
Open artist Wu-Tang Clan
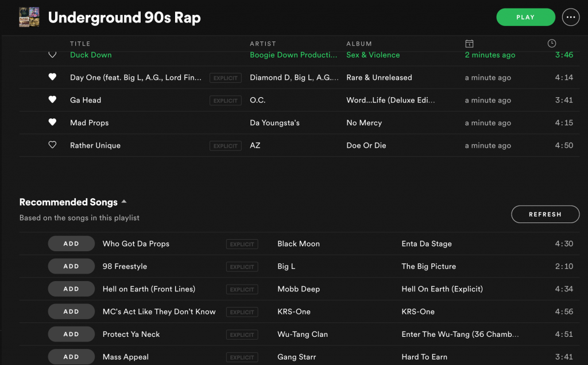303,334
